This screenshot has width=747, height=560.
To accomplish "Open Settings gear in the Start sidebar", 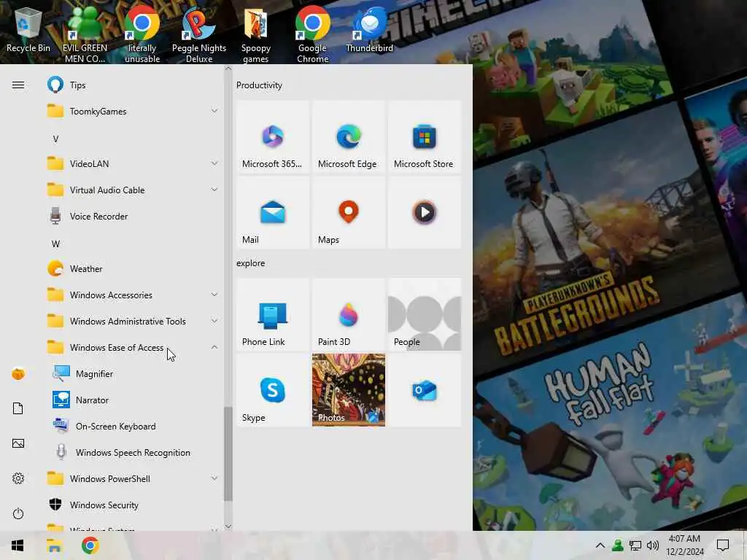I will click(18, 478).
